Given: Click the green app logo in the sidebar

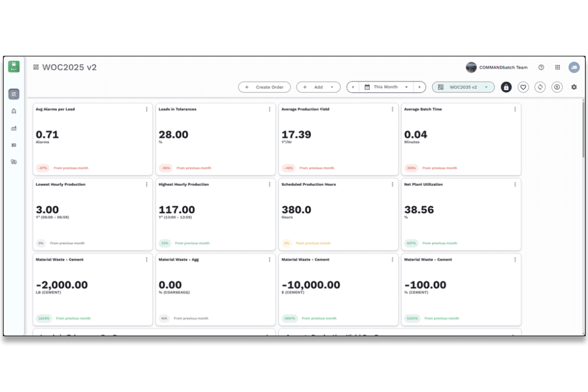Looking at the screenshot, I should (x=14, y=67).
